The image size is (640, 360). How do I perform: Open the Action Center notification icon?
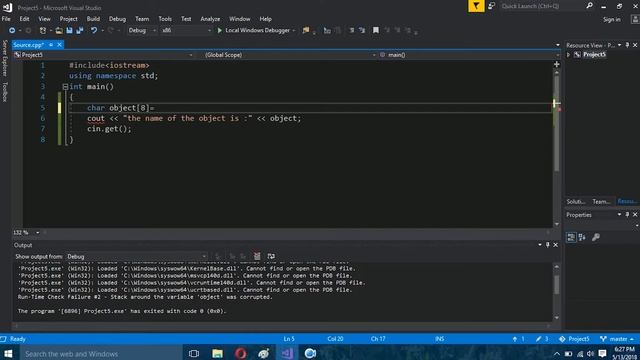pyautogui.click(x=602, y=353)
